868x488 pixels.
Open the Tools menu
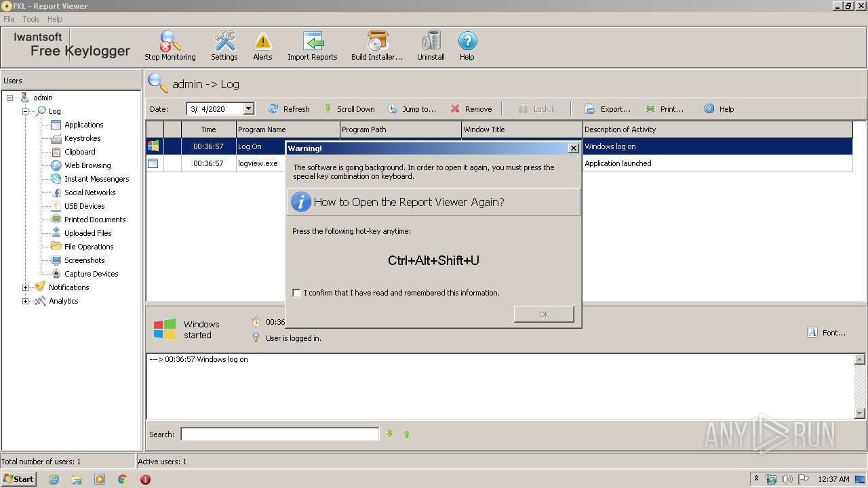pyautogui.click(x=31, y=19)
